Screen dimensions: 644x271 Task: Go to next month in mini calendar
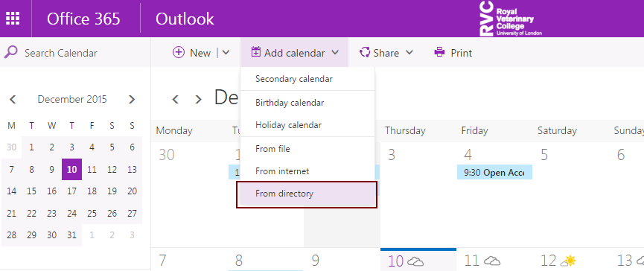click(x=132, y=99)
